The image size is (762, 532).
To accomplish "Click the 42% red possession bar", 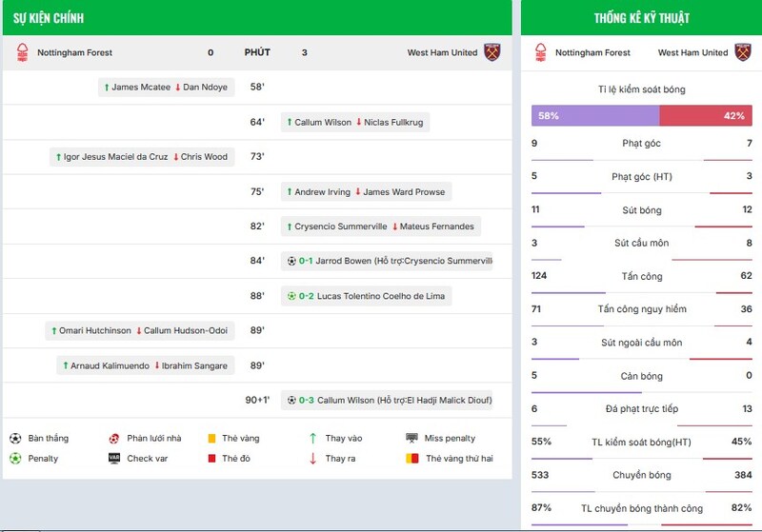I will click(x=706, y=116).
